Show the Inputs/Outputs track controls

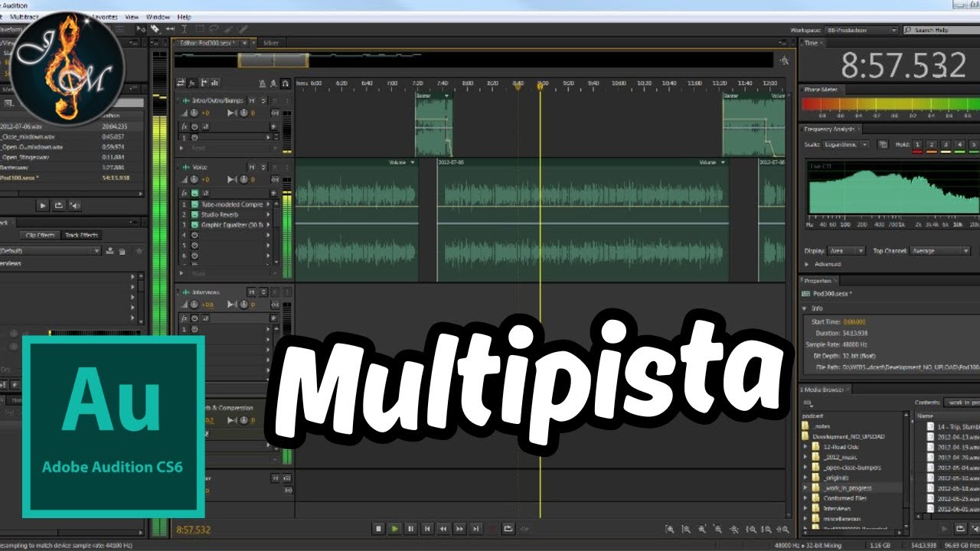[x=181, y=83]
